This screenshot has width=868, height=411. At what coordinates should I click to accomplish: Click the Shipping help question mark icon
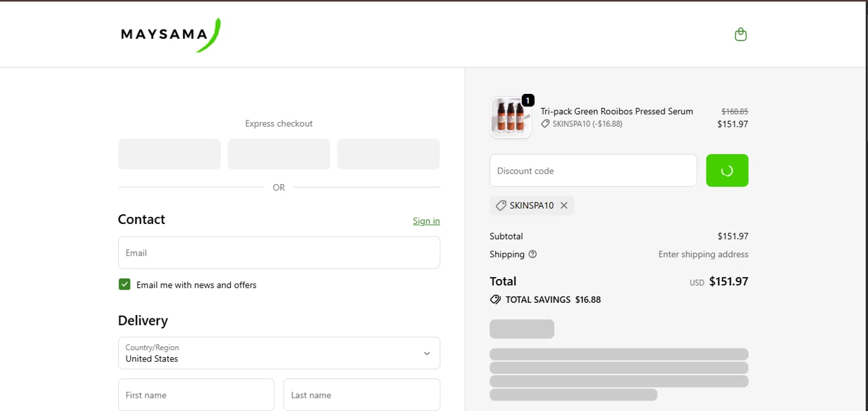tap(532, 254)
